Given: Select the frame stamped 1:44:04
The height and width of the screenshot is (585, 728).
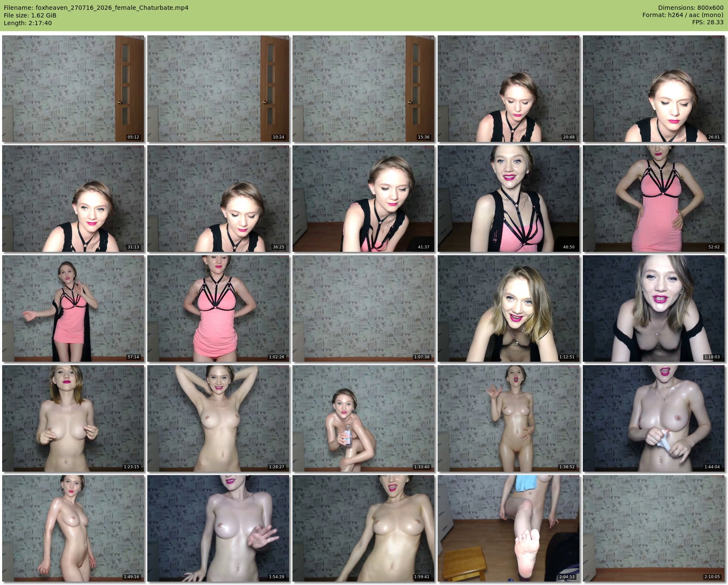Looking at the screenshot, I should tap(654, 418).
